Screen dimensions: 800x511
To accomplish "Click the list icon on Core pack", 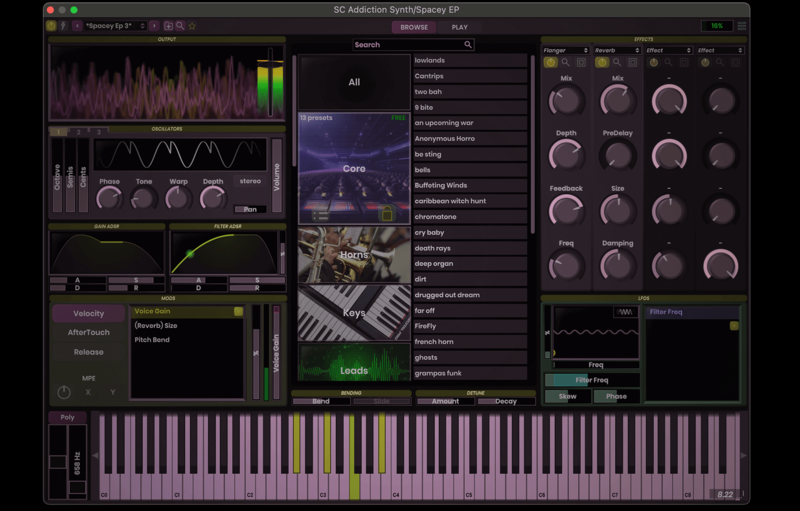I will (x=320, y=216).
